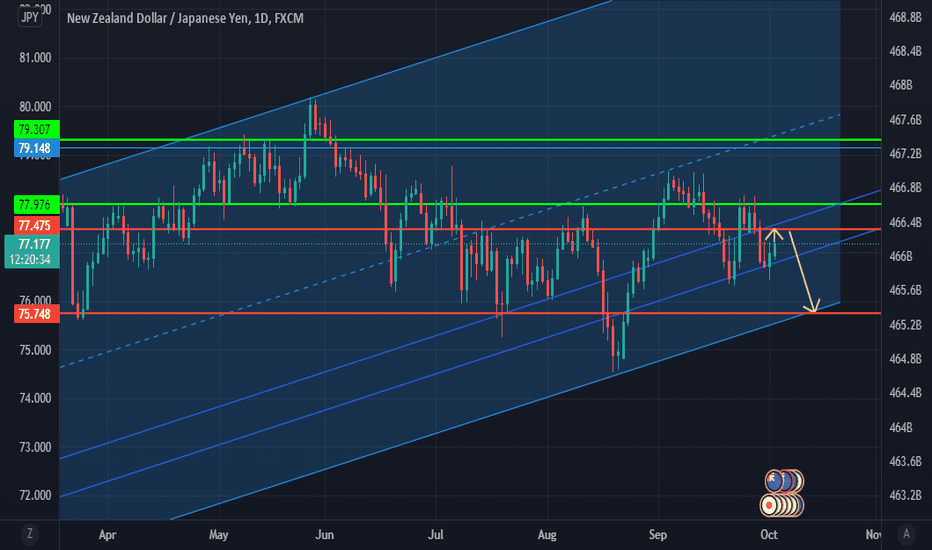The height and width of the screenshot is (550, 932).
Task: Select the 77.976 green price label
Action: point(36,205)
